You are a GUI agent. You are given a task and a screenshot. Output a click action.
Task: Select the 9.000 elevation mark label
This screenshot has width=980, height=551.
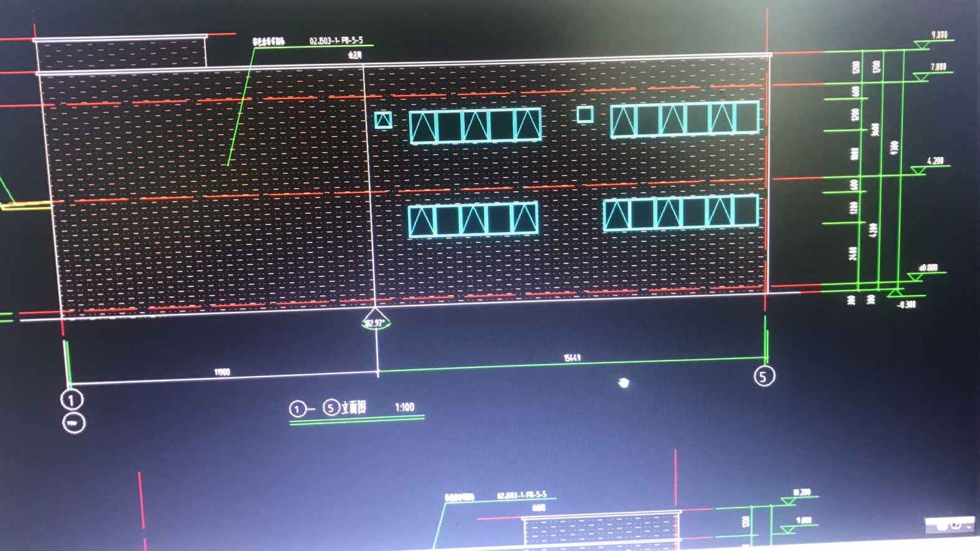click(939, 35)
